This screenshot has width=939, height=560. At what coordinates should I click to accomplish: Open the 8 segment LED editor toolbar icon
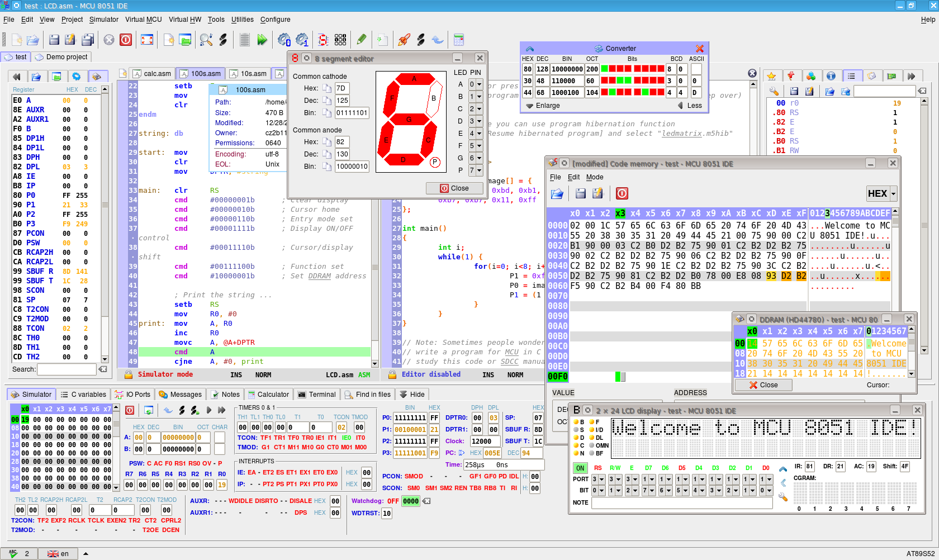point(323,40)
